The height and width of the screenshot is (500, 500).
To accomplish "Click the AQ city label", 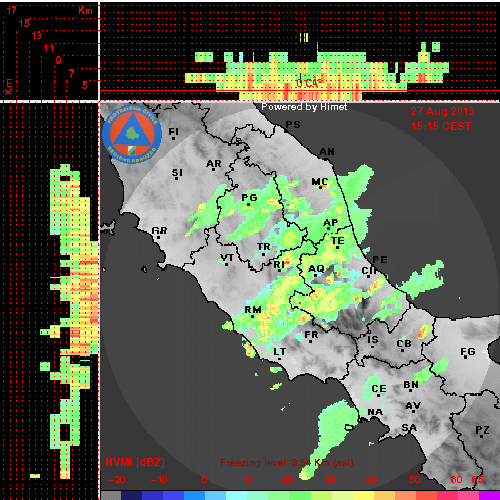I will (x=316, y=269).
